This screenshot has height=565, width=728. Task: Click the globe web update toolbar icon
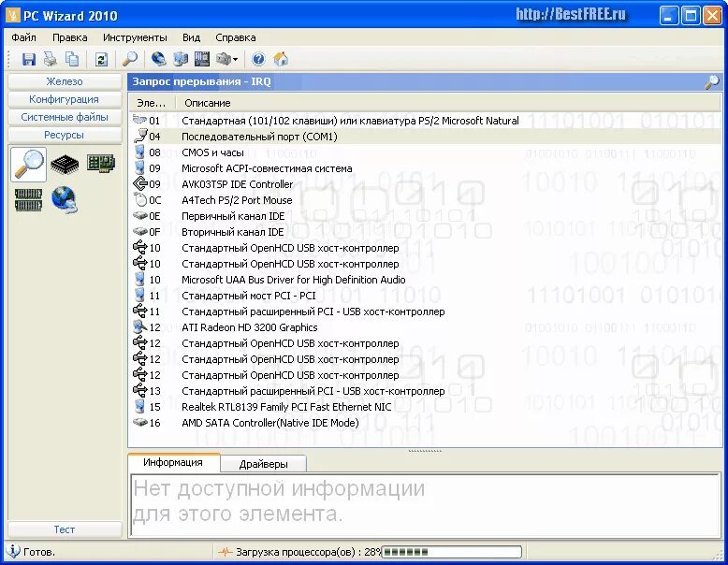click(159, 59)
